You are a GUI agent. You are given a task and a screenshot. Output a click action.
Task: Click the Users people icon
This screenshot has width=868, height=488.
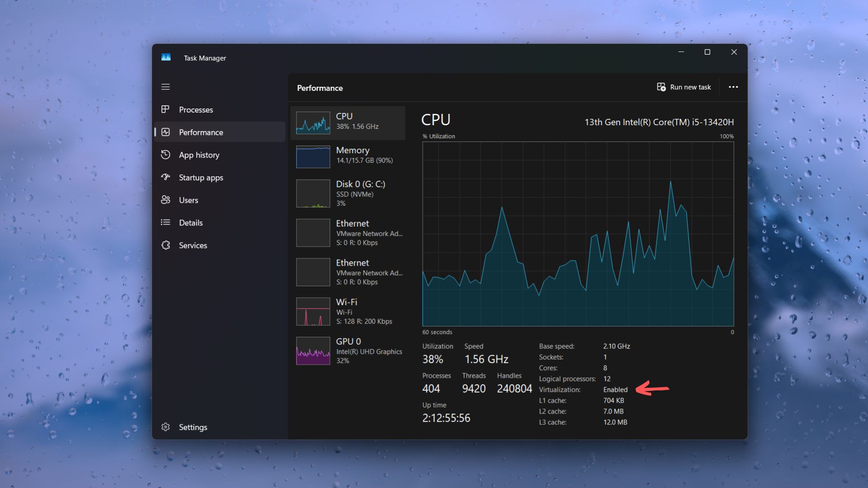[x=165, y=200]
